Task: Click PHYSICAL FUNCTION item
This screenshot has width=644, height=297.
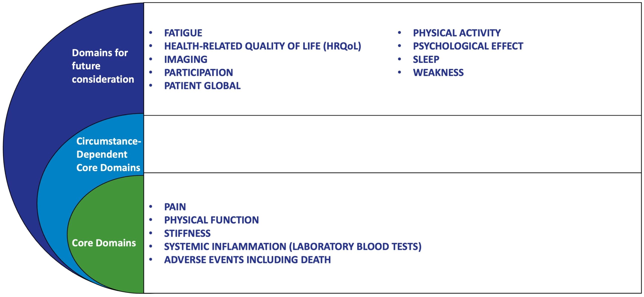Action: 211,220
